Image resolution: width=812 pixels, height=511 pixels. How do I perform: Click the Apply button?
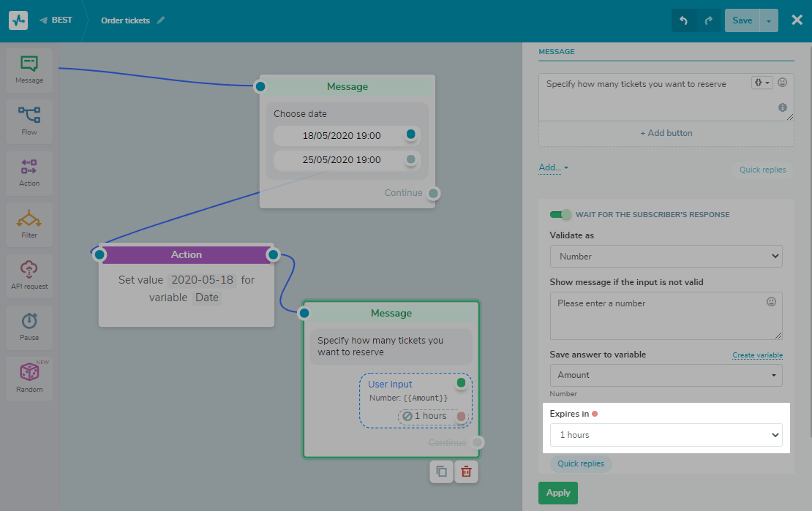coord(557,493)
